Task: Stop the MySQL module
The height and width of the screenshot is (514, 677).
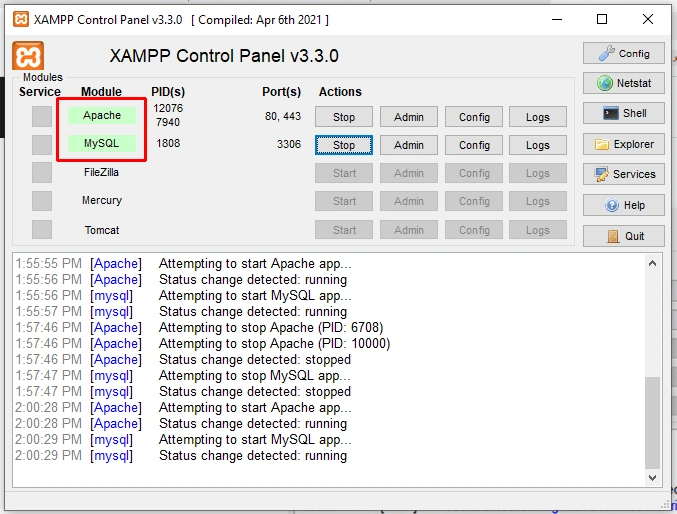Action: pos(344,145)
